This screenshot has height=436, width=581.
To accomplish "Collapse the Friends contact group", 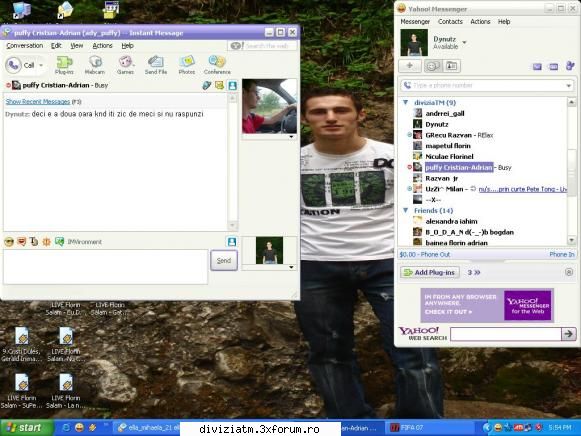I will pyautogui.click(x=405, y=210).
